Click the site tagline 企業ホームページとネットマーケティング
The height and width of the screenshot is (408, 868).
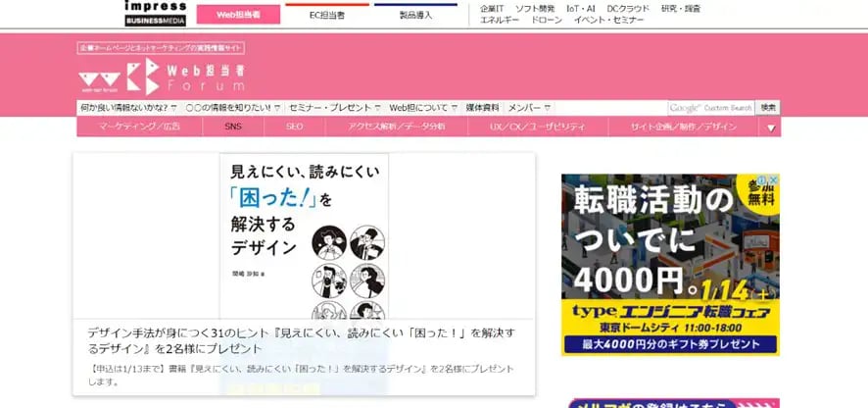[161, 48]
